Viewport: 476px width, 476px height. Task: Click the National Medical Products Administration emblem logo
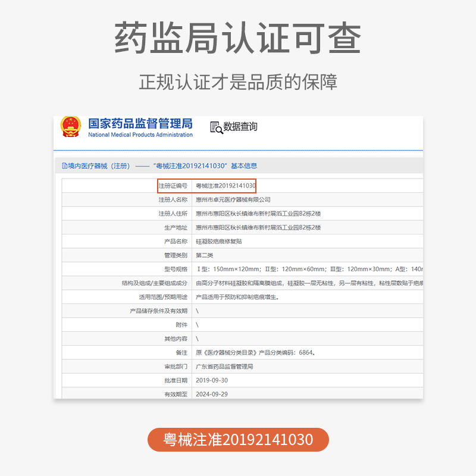click(71, 127)
